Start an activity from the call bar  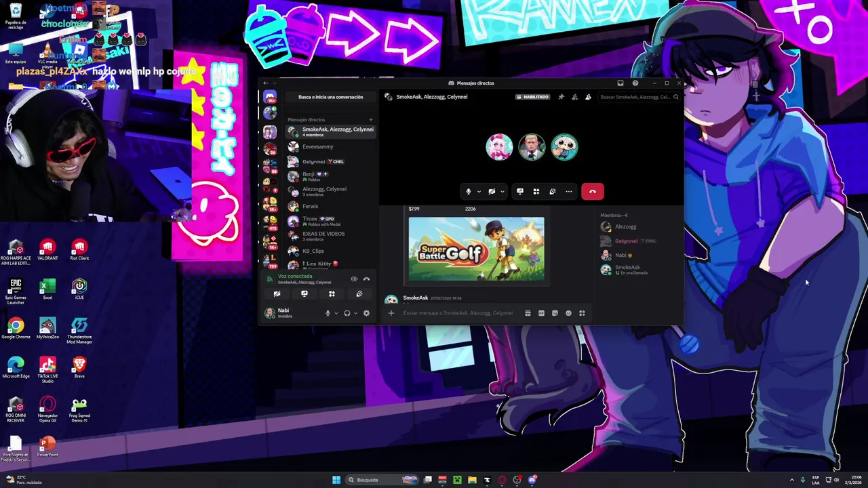coord(536,192)
